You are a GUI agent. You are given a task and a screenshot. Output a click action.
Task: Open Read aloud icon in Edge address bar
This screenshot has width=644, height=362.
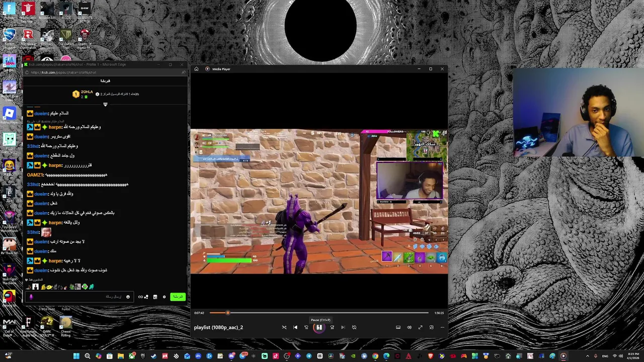[183, 72]
